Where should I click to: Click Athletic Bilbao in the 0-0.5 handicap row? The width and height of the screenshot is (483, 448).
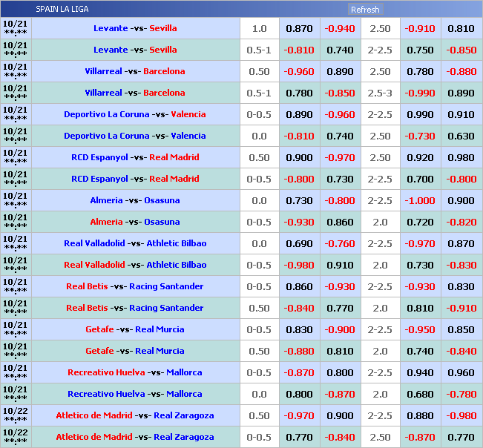176,265
